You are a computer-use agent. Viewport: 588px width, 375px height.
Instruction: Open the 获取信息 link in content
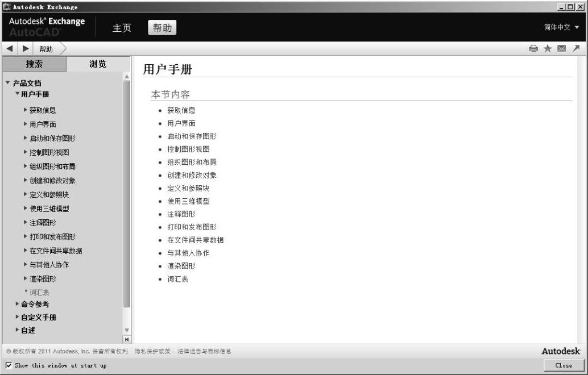click(x=181, y=111)
